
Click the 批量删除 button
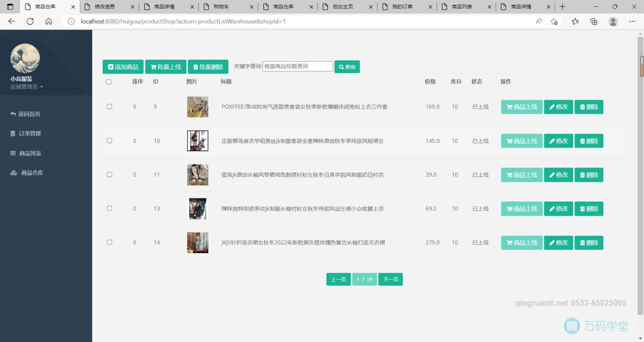coord(208,67)
